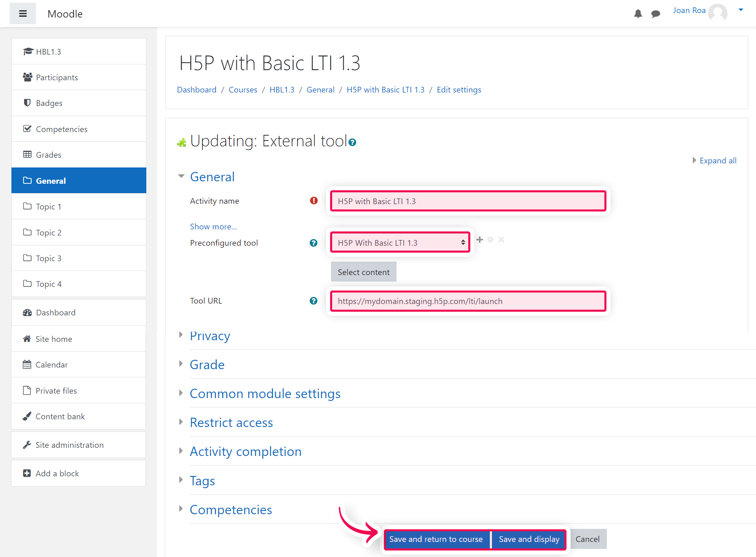Select General section in sidebar

click(x=79, y=181)
